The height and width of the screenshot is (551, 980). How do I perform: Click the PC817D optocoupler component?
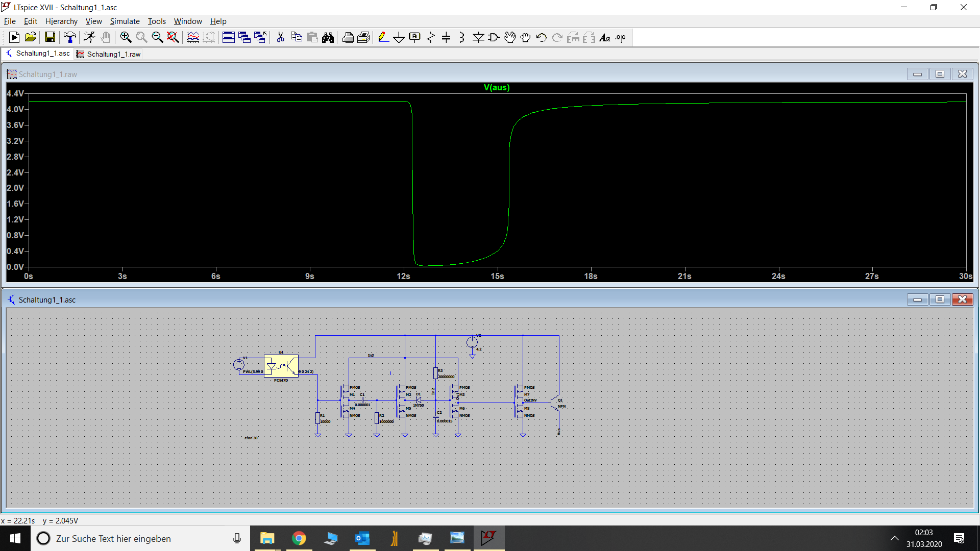tap(281, 366)
